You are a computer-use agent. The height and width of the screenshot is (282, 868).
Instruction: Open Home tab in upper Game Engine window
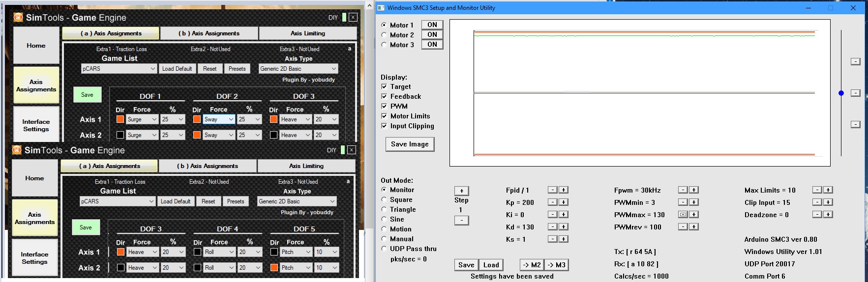click(x=36, y=45)
